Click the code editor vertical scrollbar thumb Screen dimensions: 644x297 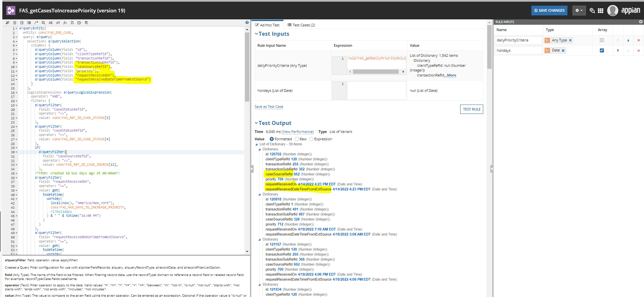pyautogui.click(x=247, y=67)
